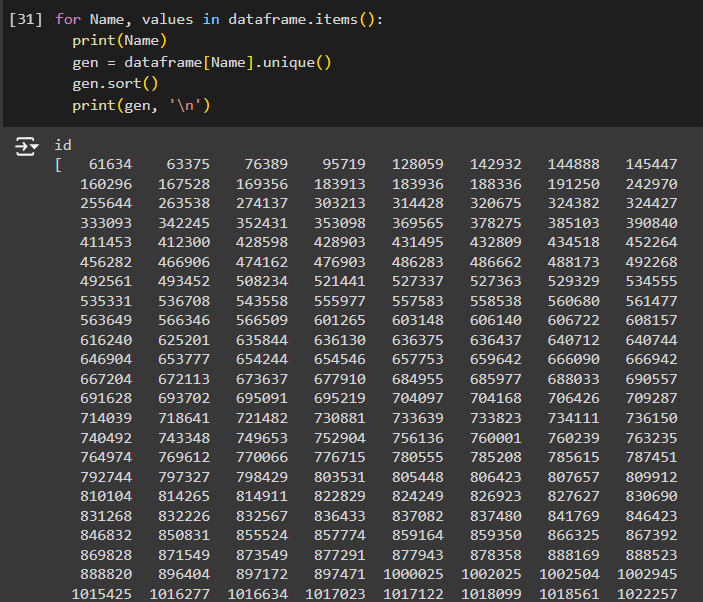Image resolution: width=703 pixels, height=602 pixels.
Task: Click output value 508234
Action: pyautogui.click(x=262, y=282)
